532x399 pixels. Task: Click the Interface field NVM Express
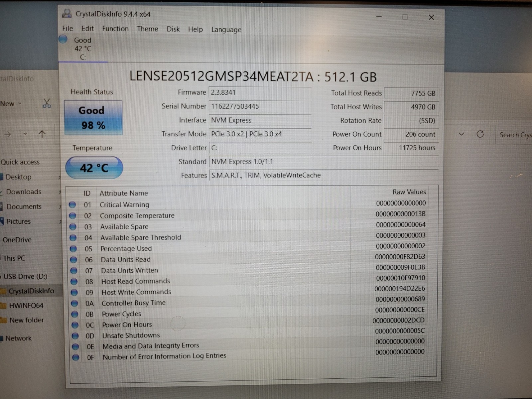[x=260, y=120]
